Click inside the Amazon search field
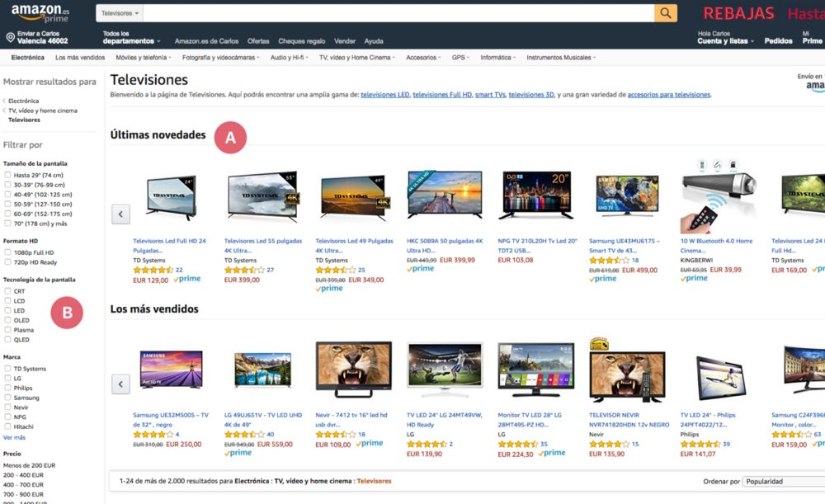825x504 pixels. pyautogui.click(x=398, y=13)
